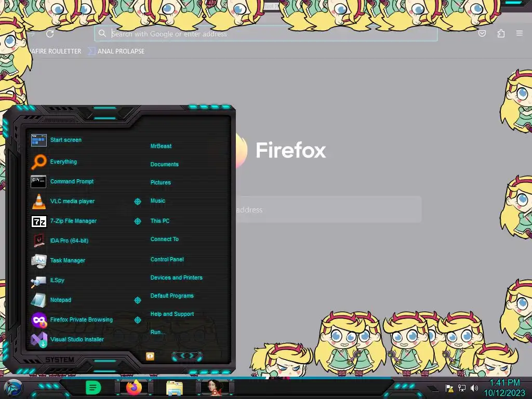Open Music folder link
This screenshot has width=532, height=399.
tap(158, 201)
